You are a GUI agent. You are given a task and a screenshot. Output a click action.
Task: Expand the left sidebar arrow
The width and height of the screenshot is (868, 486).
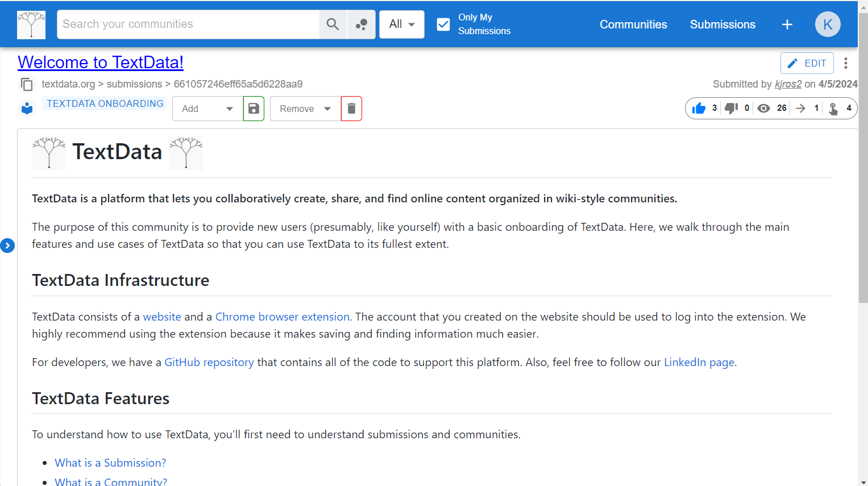[x=7, y=246]
